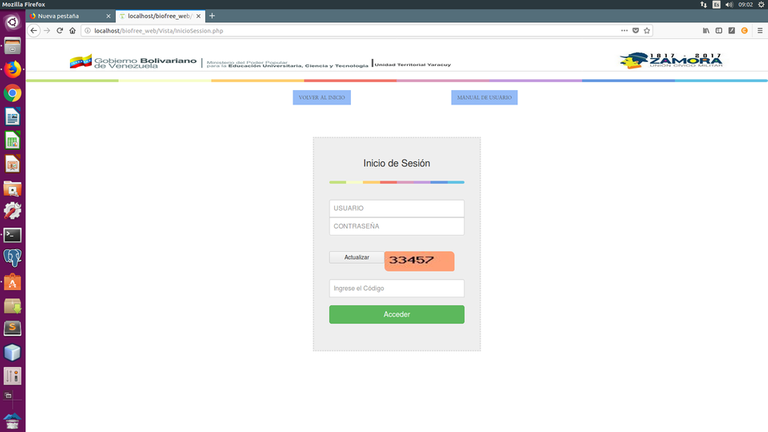Click the Zamora 1817-2017 logo

coord(671,60)
